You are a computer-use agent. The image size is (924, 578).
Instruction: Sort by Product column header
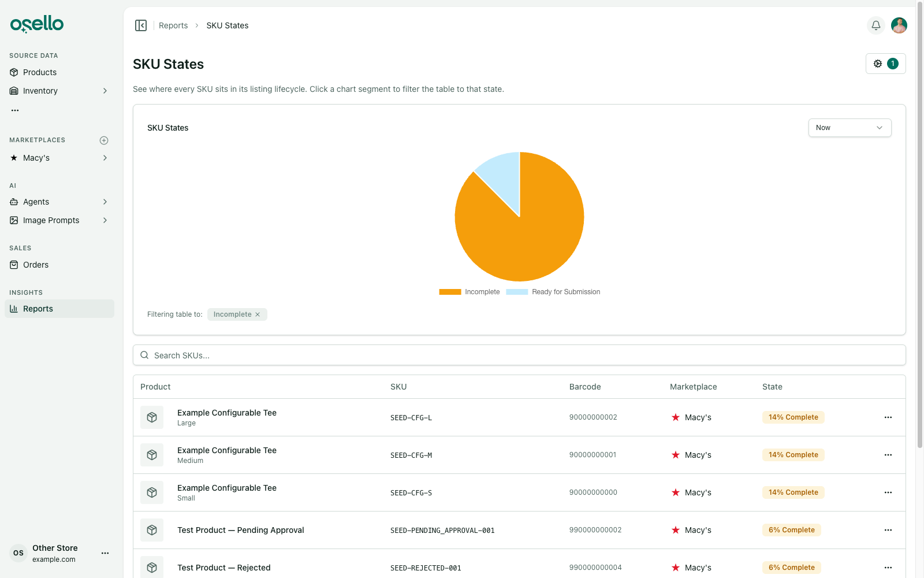tap(155, 387)
